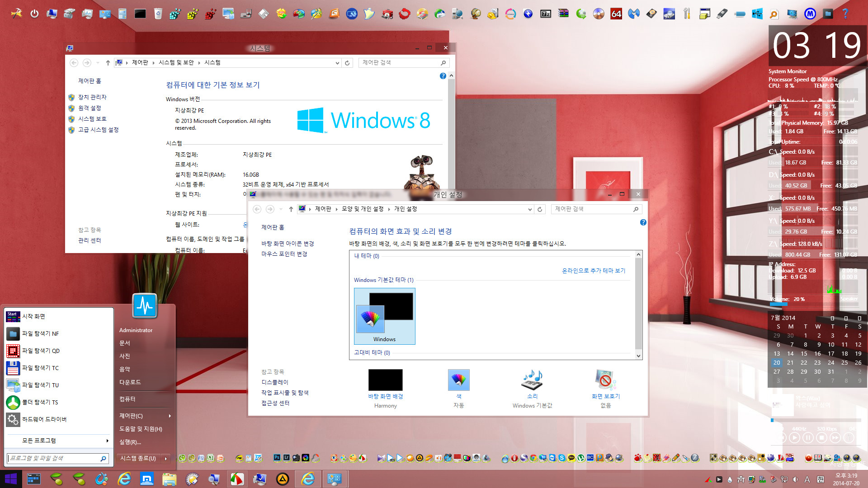Launch 파일 탐색기 TC from Start menu

(x=58, y=368)
